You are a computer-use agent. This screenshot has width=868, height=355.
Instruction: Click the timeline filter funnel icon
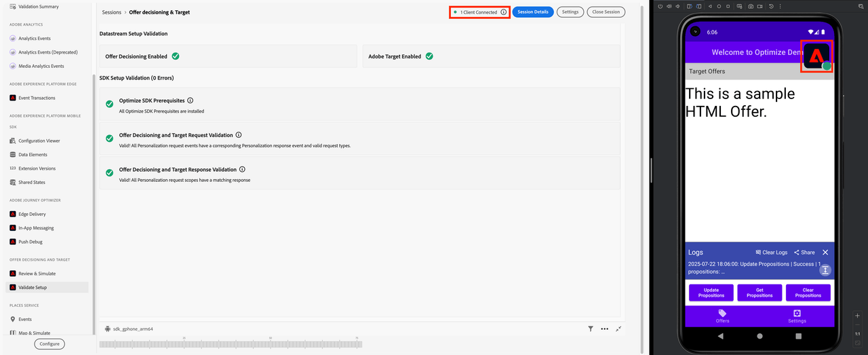[x=591, y=329]
